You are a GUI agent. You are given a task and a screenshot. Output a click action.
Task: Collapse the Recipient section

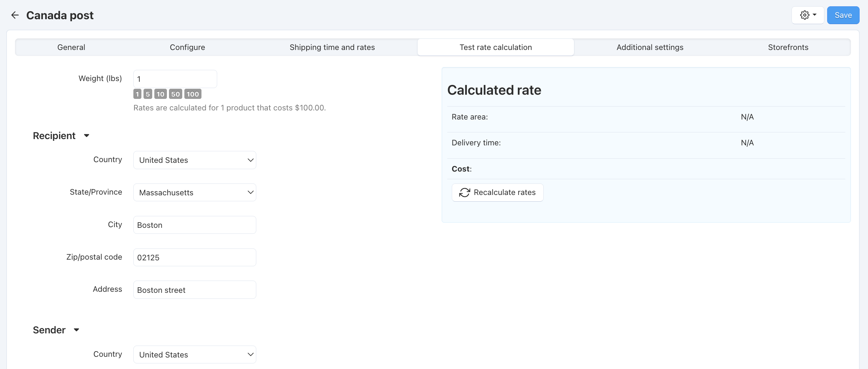[61, 136]
